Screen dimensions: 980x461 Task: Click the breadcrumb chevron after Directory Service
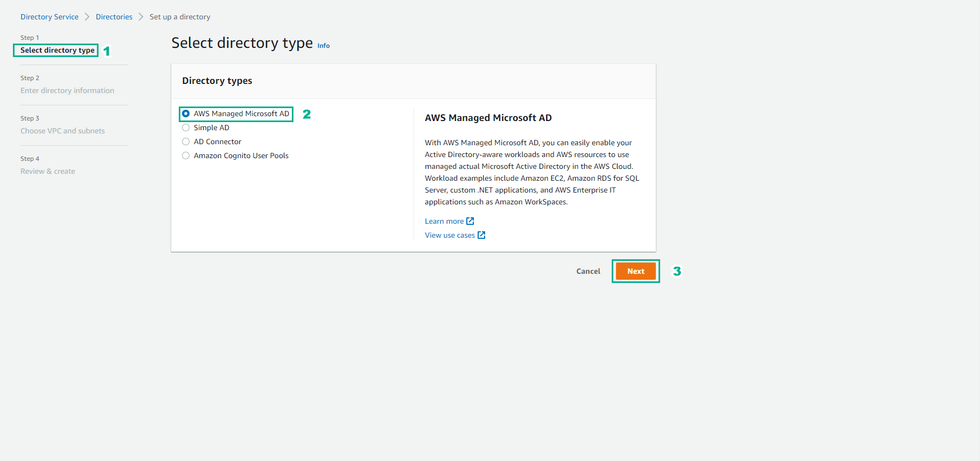tap(87, 17)
